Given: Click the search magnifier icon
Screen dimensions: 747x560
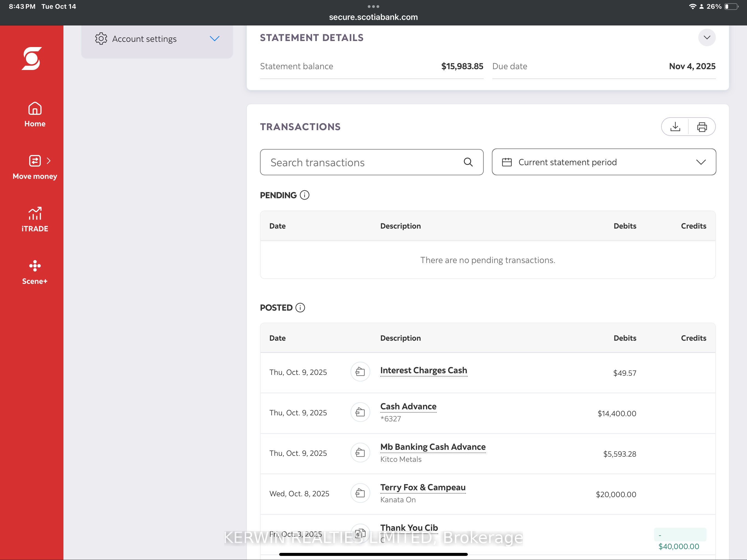Looking at the screenshot, I should (x=468, y=162).
